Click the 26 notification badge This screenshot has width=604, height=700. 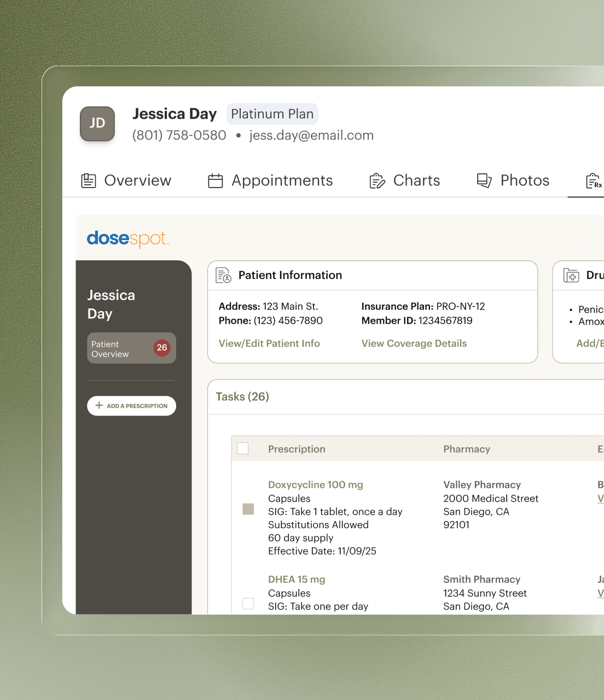click(162, 348)
